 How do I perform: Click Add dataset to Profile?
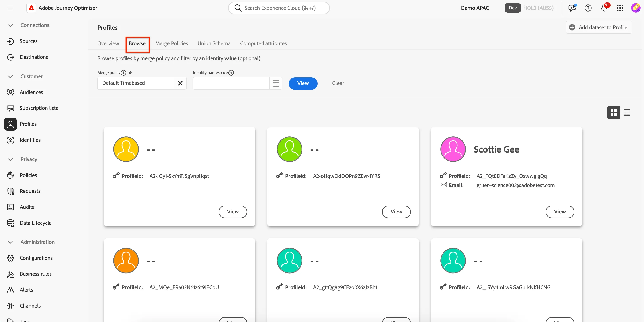tap(599, 27)
